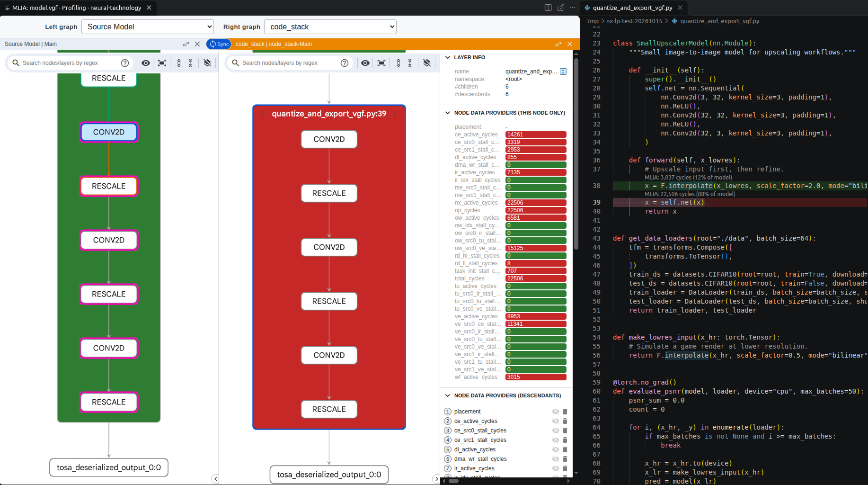868x485 pixels.
Task: Delete the placement data provider
Action: pos(565,412)
